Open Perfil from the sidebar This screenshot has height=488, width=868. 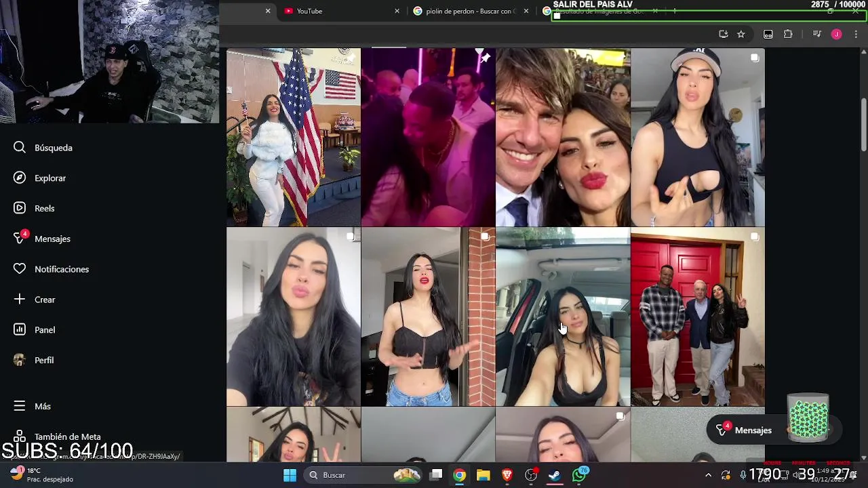34,361
